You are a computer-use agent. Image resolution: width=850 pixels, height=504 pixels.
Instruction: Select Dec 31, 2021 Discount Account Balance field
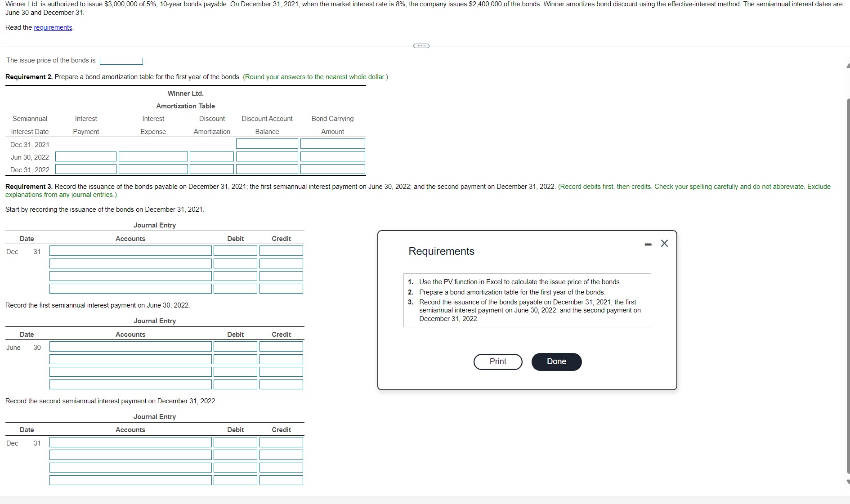tap(267, 144)
